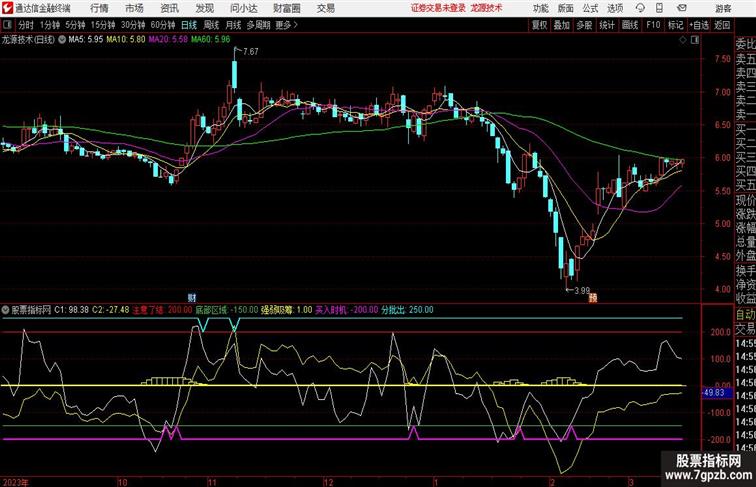The width and height of the screenshot is (756, 487).
Task: Open the 公式 menu
Action: click(x=590, y=8)
